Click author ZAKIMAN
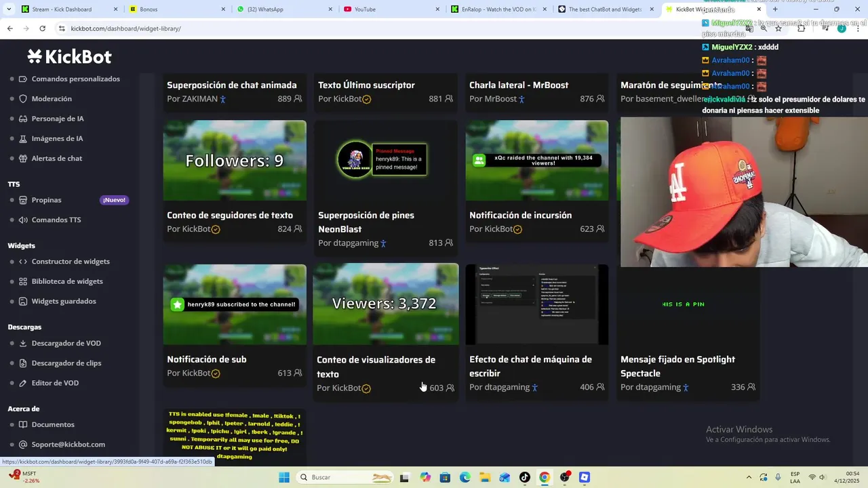868x488 pixels. tap(200, 99)
